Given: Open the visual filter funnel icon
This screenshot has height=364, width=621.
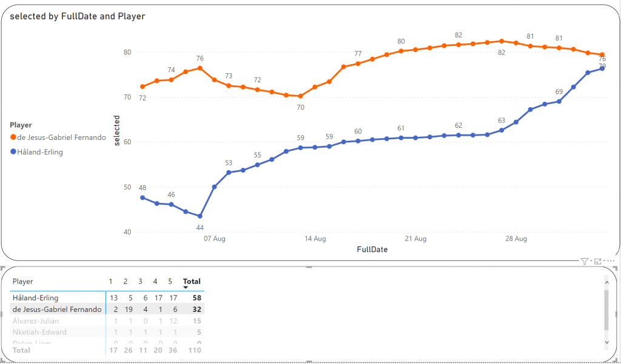Looking at the screenshot, I should (x=584, y=262).
